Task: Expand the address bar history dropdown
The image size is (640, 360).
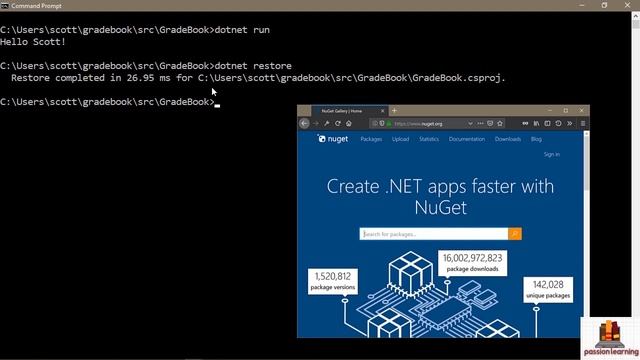Action: [470, 123]
